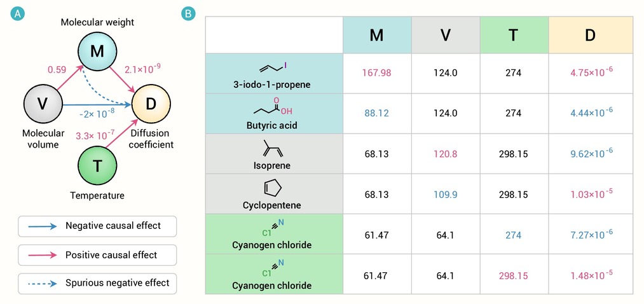Select the D column header
The height and width of the screenshot is (304, 644).
(591, 36)
